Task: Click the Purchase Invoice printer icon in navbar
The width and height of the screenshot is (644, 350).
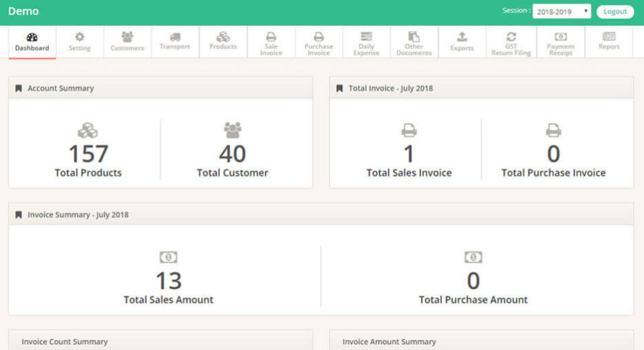Action: click(x=319, y=37)
